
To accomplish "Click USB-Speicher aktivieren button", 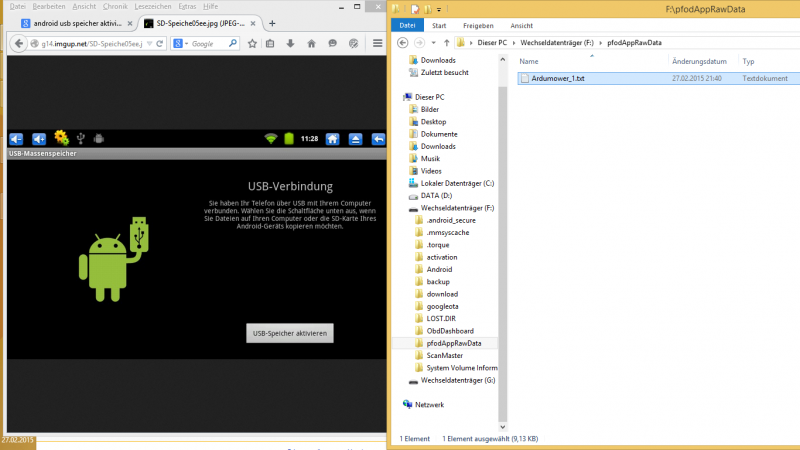I will [290, 333].
